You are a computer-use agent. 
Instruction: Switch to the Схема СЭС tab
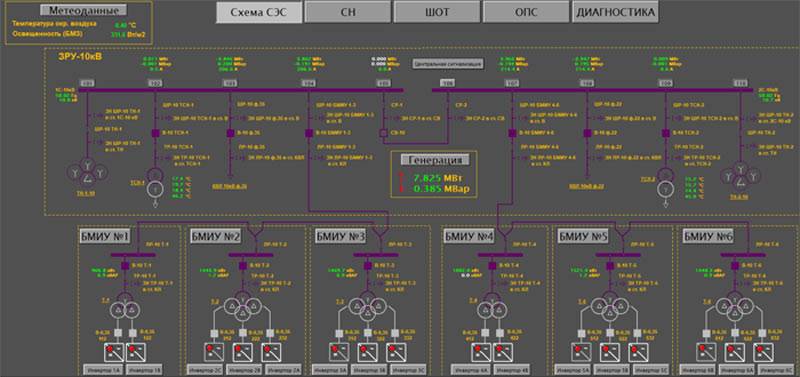pos(258,12)
